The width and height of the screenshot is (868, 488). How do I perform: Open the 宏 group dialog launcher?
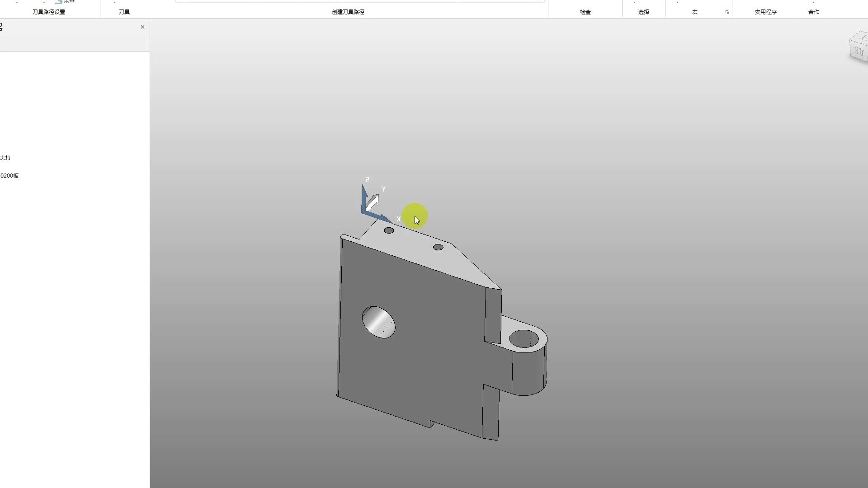tap(727, 12)
